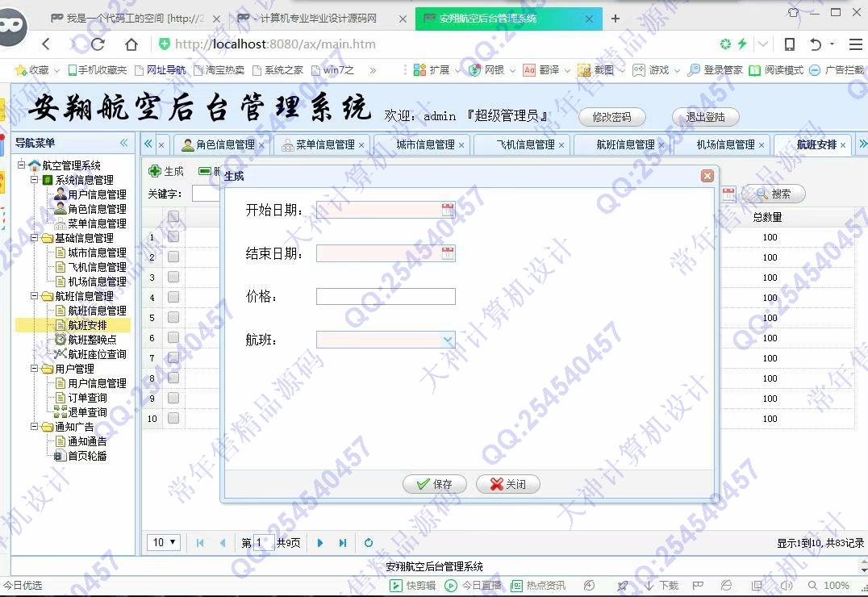
Task: Click the 保存 button in dialog
Action: coord(435,484)
